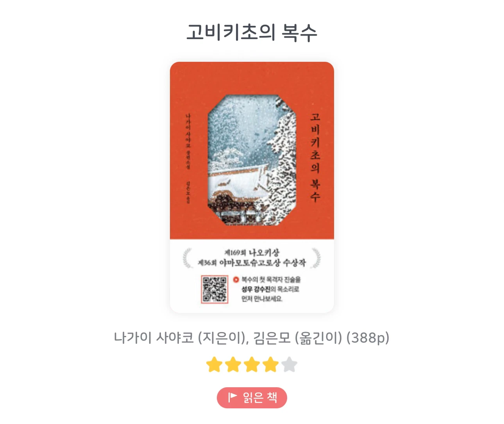Click the fourth rating star
Viewport: 504px width, 424px height.
(270, 365)
